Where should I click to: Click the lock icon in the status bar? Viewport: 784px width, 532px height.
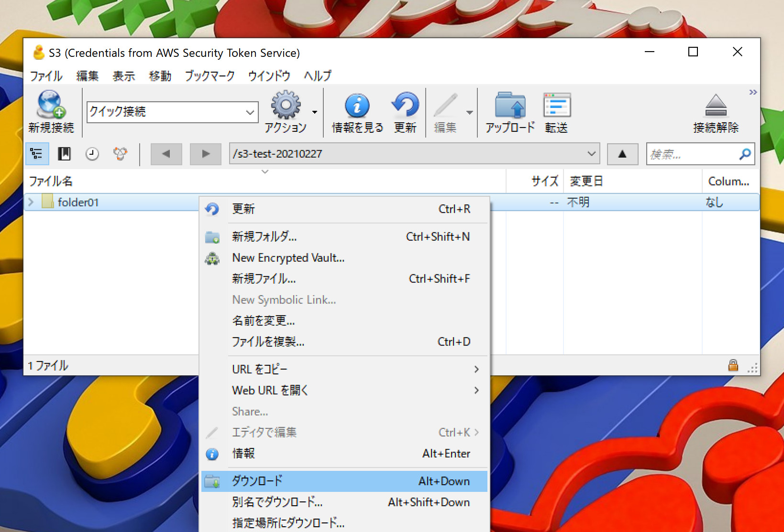pos(733,366)
